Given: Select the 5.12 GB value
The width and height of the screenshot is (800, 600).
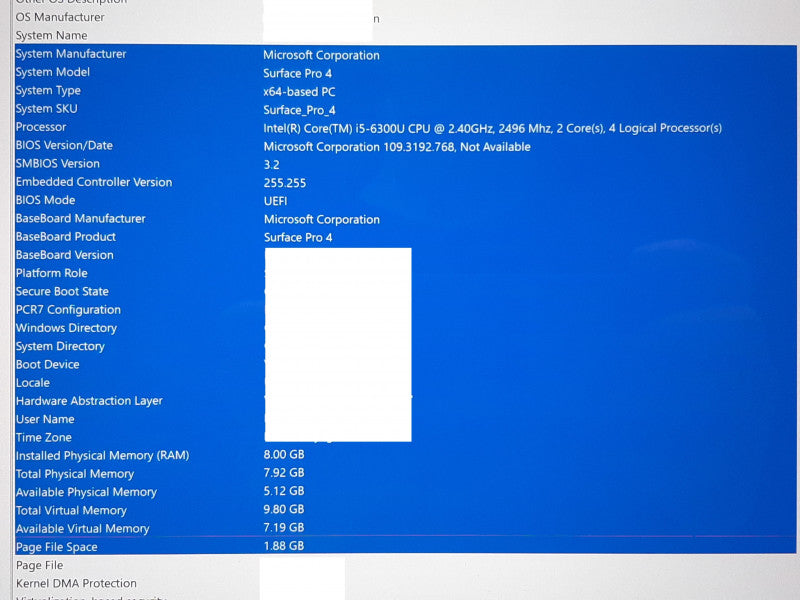Looking at the screenshot, I should pos(284,491).
